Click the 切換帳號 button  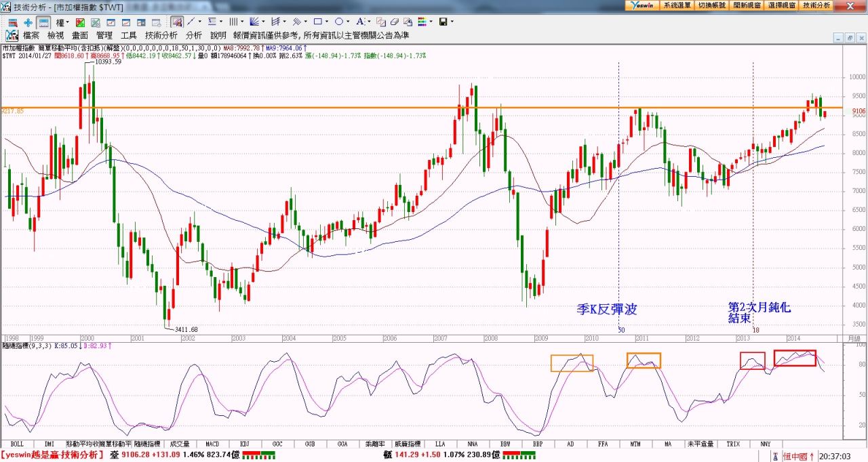711,5
